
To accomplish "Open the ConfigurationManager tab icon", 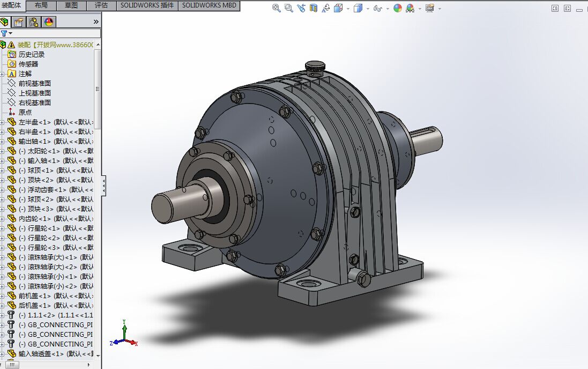I will coord(34,22).
